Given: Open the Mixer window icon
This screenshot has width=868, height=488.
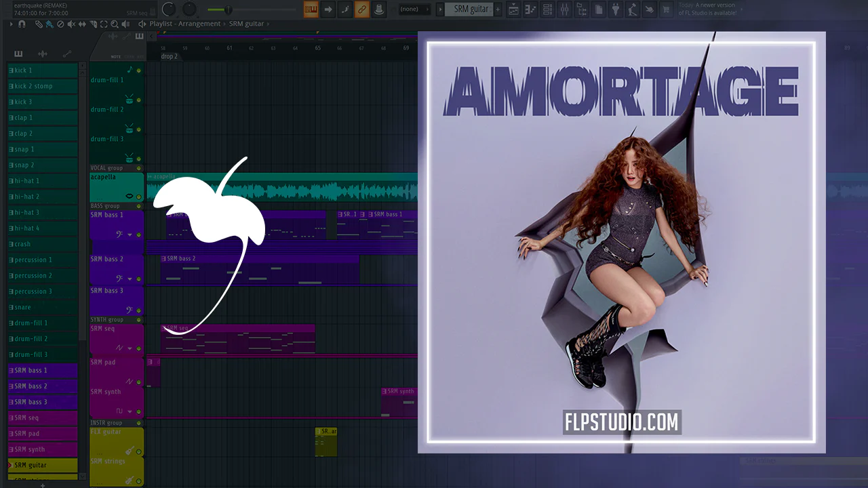Looking at the screenshot, I should pyautogui.click(x=564, y=9).
